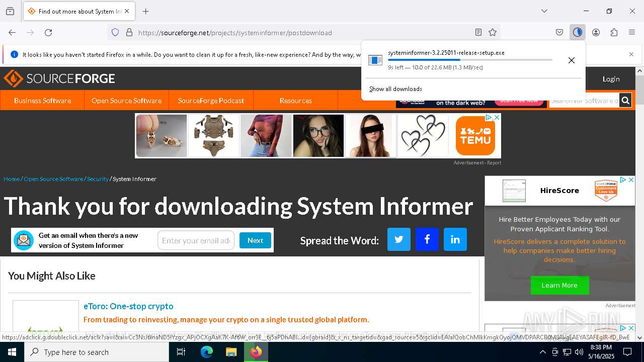Open the Resources menu
Viewport: 644px width, 362px height.
[295, 101]
